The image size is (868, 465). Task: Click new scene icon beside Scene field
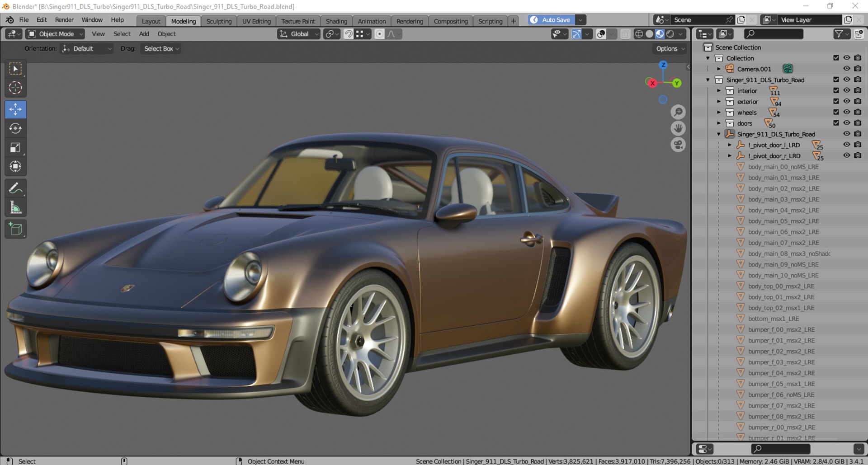741,20
